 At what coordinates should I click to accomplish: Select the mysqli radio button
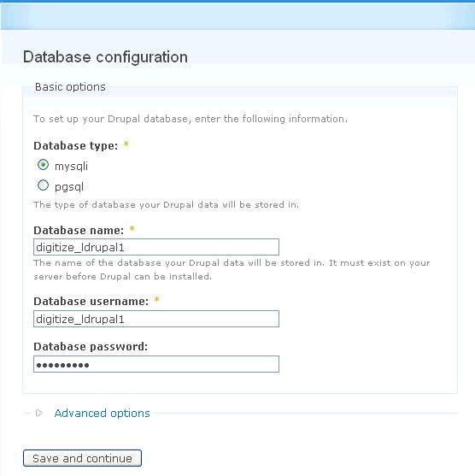(x=43, y=165)
